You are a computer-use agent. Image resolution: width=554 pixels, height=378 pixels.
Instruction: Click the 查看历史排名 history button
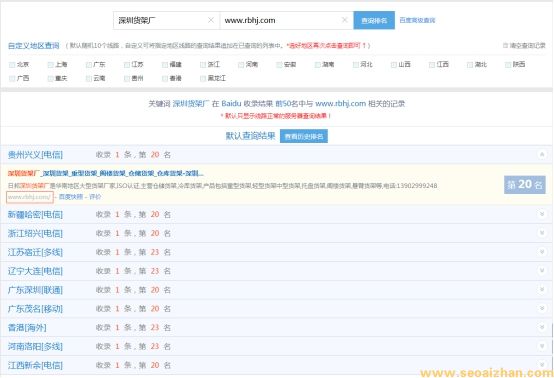coord(304,136)
